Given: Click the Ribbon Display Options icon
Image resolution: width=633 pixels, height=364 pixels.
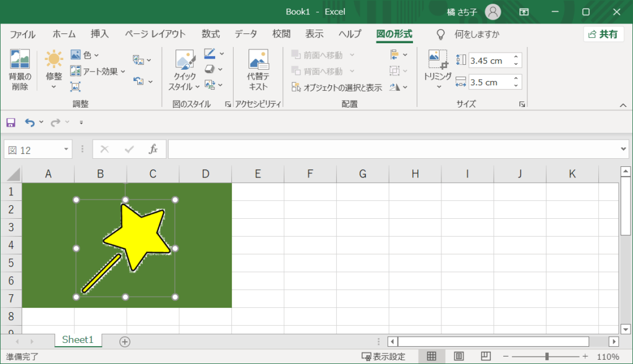Looking at the screenshot, I should coord(524,12).
